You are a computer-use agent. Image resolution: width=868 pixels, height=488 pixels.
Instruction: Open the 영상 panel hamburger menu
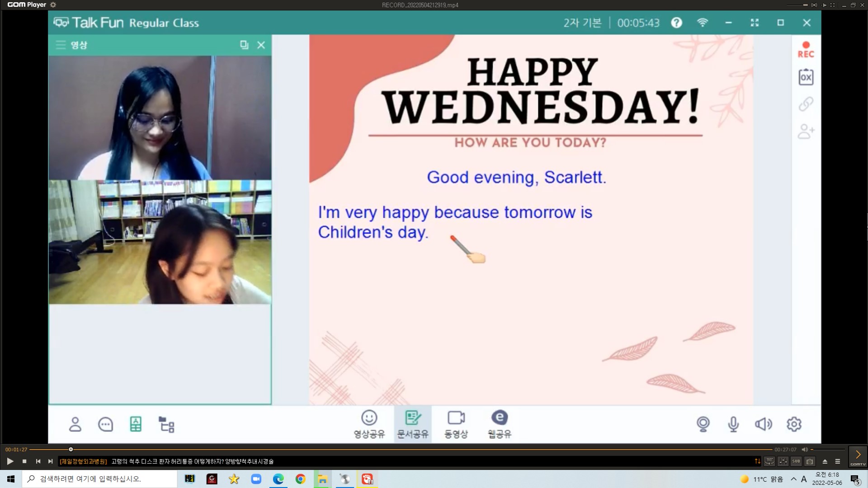tap(61, 45)
